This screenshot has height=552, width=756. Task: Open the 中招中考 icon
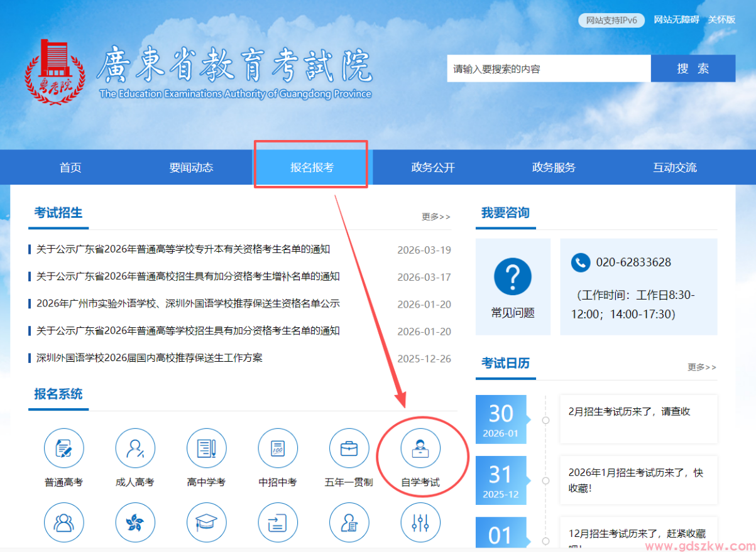(278, 448)
